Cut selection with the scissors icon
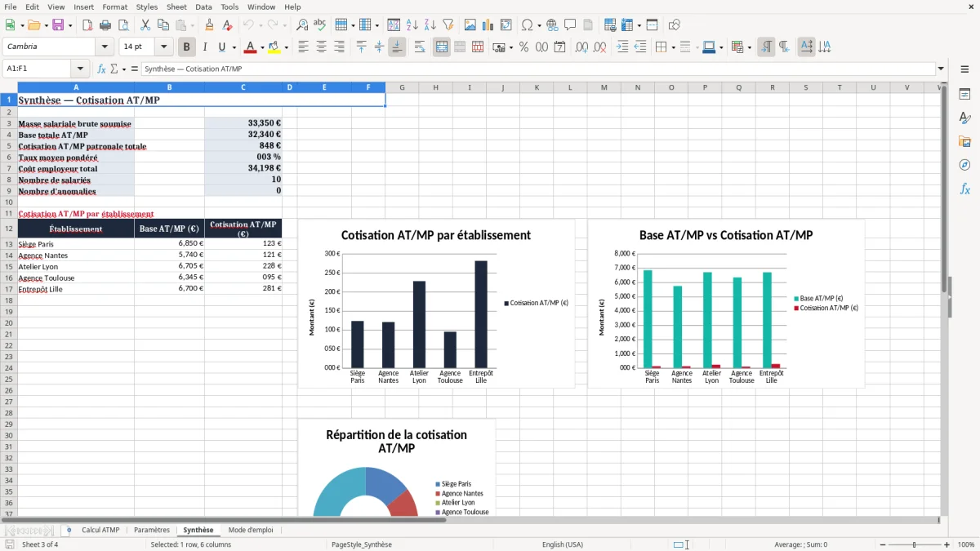This screenshot has width=980, height=551. (145, 25)
